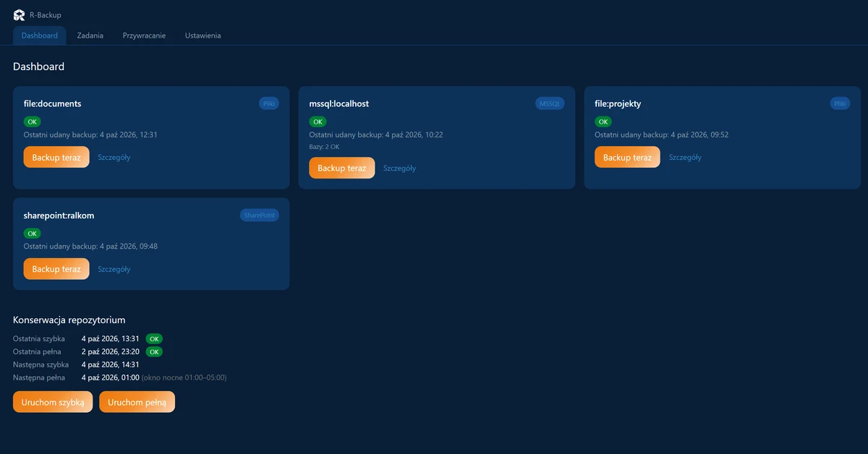Switch to the Zadania tab

pos(90,35)
